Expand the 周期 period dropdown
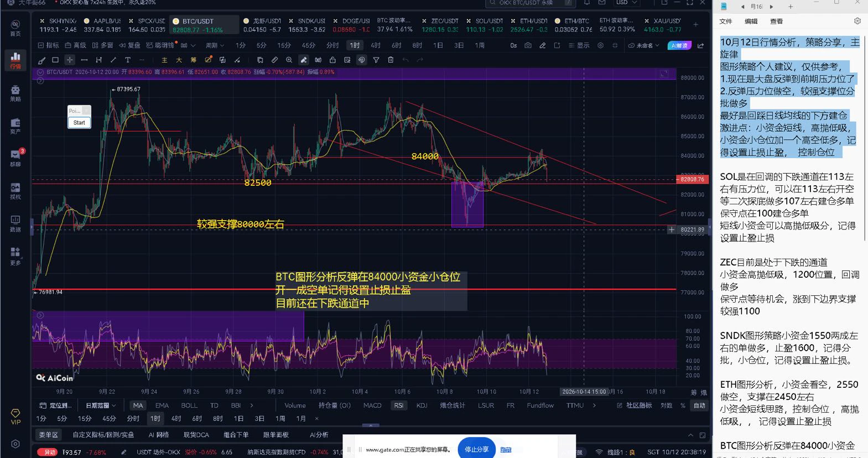The image size is (868, 458). point(215,45)
